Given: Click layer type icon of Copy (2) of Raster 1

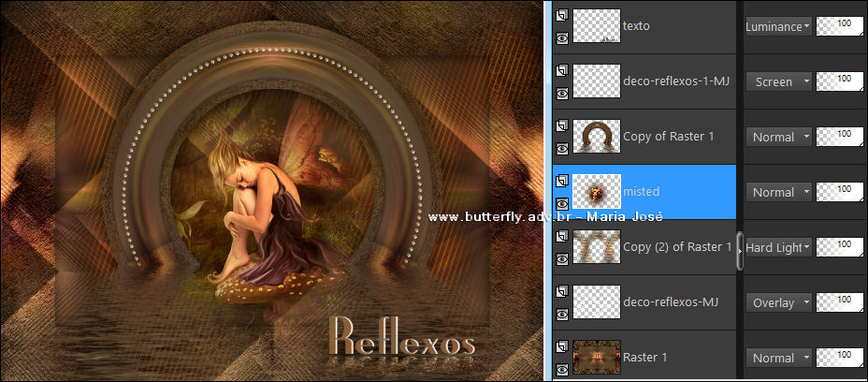Looking at the screenshot, I should (562, 236).
